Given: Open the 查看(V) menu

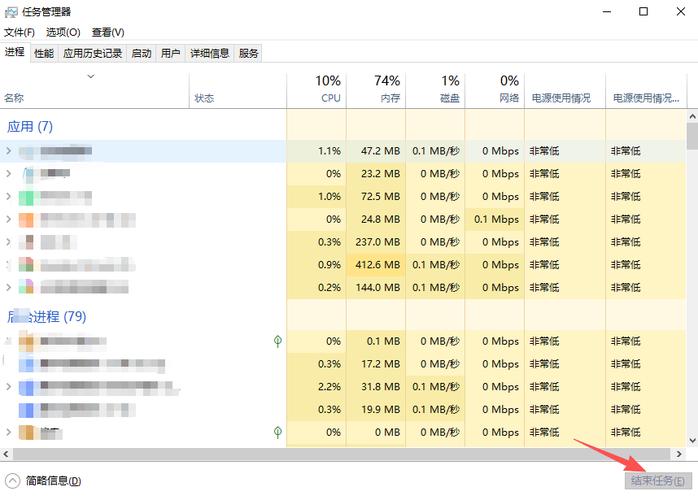Looking at the screenshot, I should pos(108,33).
